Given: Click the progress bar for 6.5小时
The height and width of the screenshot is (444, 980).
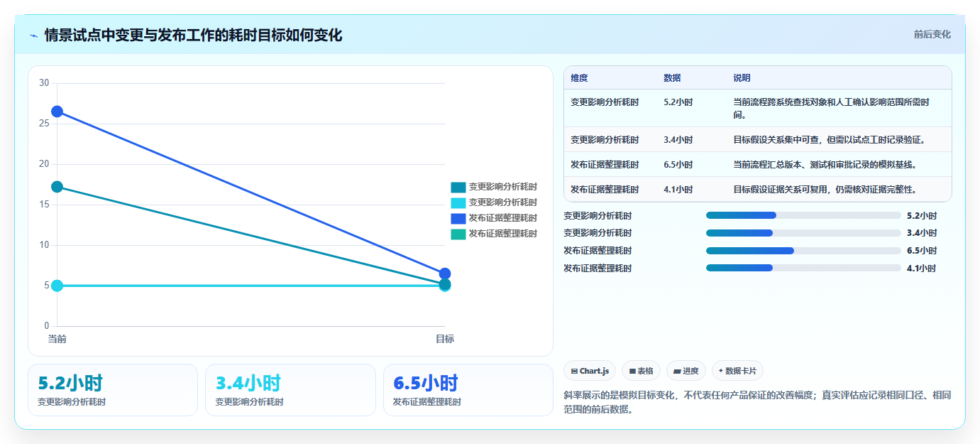Looking at the screenshot, I should click(x=803, y=251).
